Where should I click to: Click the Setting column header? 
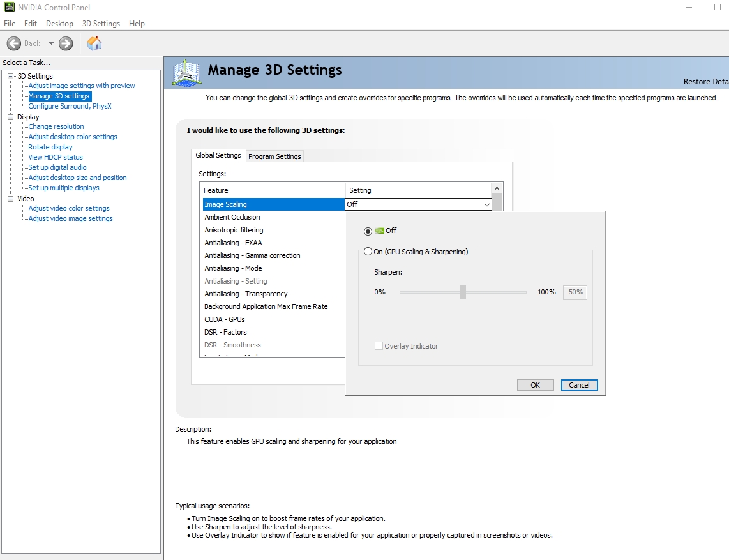tap(418, 190)
